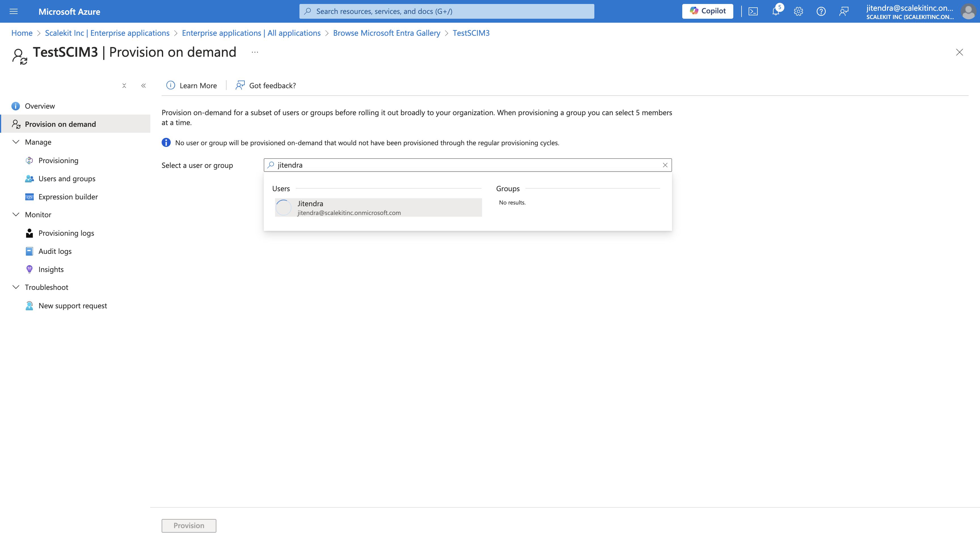Click Got feedback? in the toolbar
The height and width of the screenshot is (544, 980).
click(265, 86)
